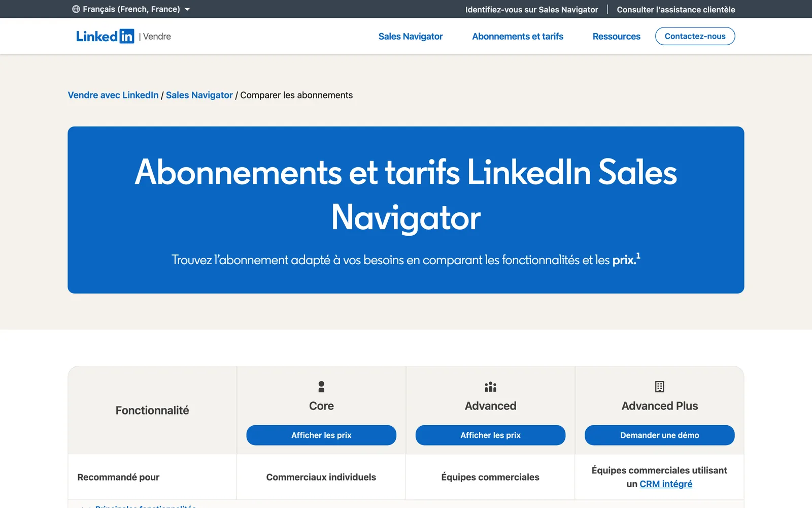Open the CRM intégré link
Screen dimensions: 812x508
pyautogui.click(x=666, y=484)
